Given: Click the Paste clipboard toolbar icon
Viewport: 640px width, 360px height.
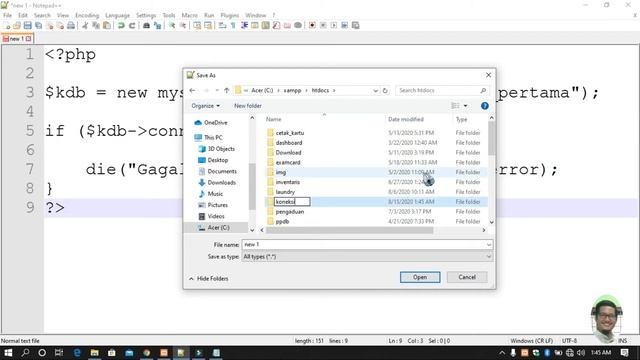Looking at the screenshot, I should click(107, 25).
